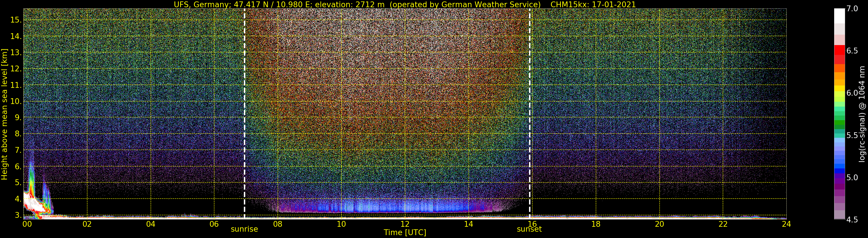The image size is (868, 238).
Task: Click the 'sunset' label under the time axis
Action: (x=529, y=229)
